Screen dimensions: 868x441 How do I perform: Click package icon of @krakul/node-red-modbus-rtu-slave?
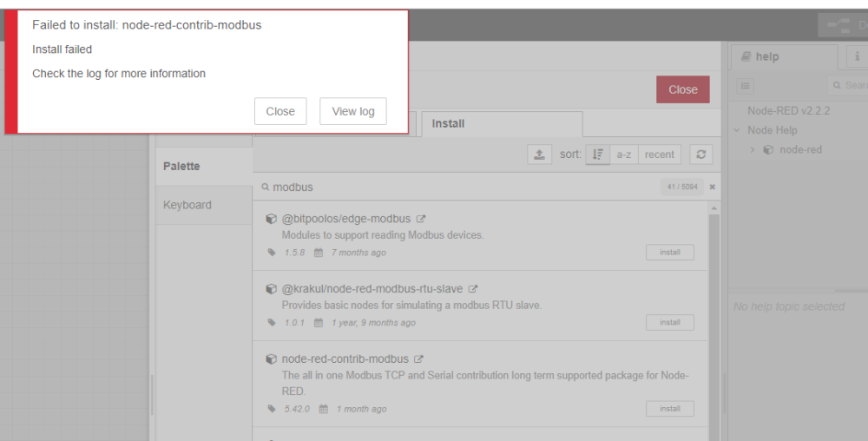pyautogui.click(x=271, y=289)
